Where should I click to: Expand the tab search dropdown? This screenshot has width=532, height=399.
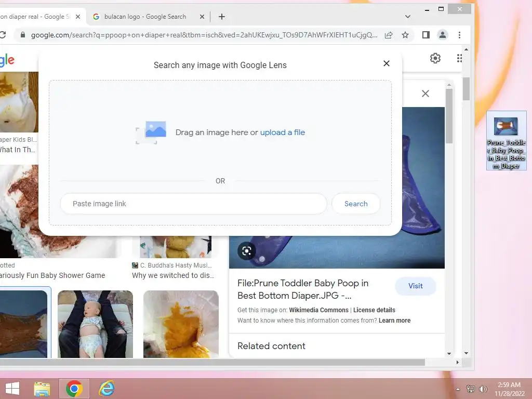(x=408, y=17)
